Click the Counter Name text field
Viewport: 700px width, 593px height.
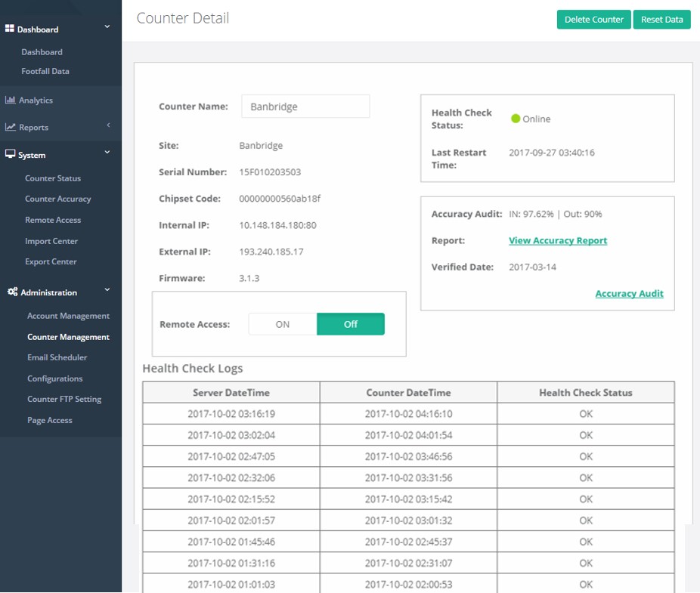pyautogui.click(x=305, y=107)
